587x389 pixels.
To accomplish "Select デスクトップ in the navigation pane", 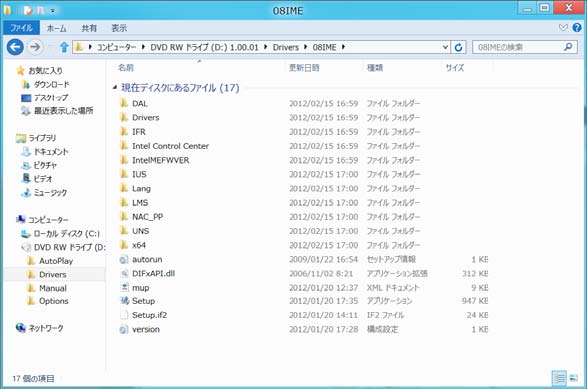I will [x=51, y=97].
